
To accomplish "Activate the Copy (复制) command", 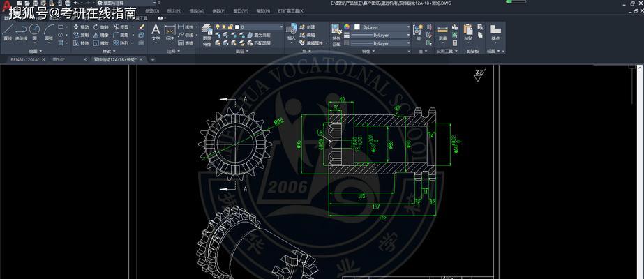I will pos(81,35).
